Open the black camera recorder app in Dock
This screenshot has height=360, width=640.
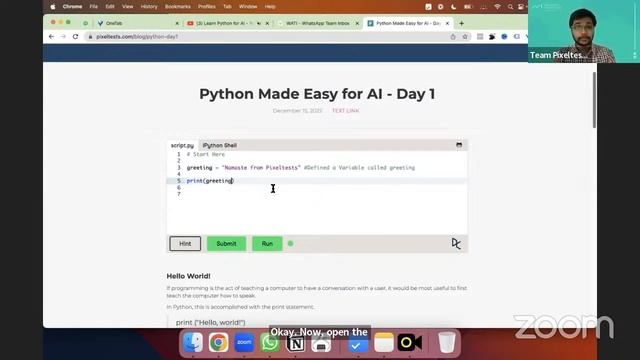(410, 342)
